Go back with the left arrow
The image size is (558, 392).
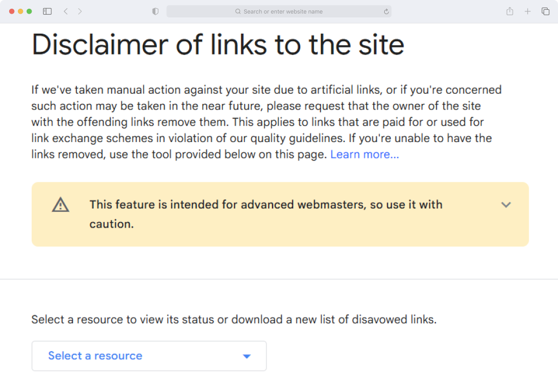click(x=66, y=11)
